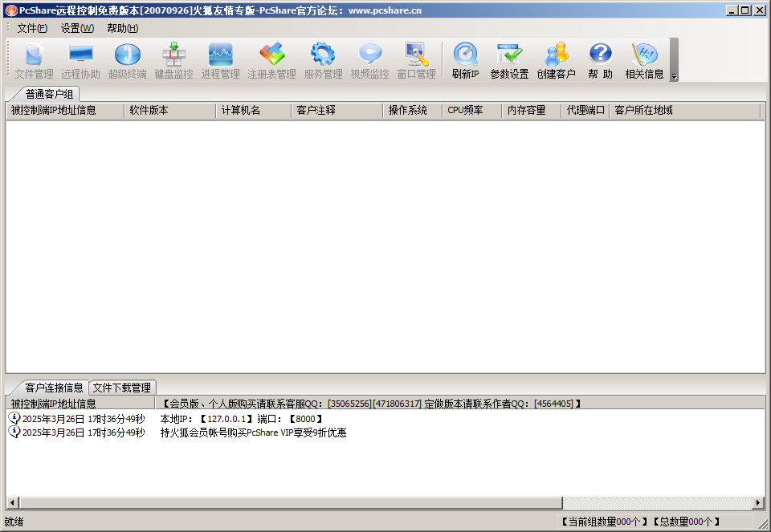The width and height of the screenshot is (771, 532).
Task: Click the 刷新IP refresh icon
Action: tap(465, 61)
